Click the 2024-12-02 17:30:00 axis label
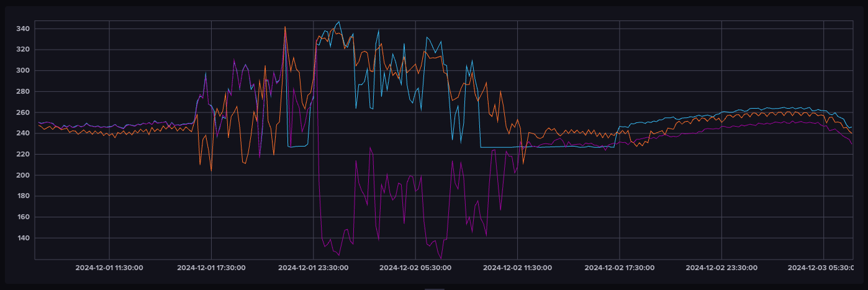 [619, 268]
